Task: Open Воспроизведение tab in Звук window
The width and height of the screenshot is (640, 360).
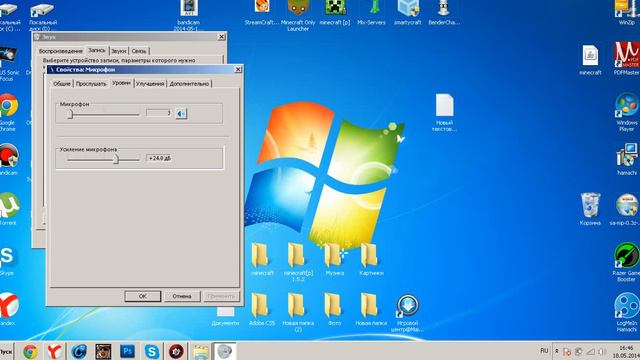Action: 61,51
